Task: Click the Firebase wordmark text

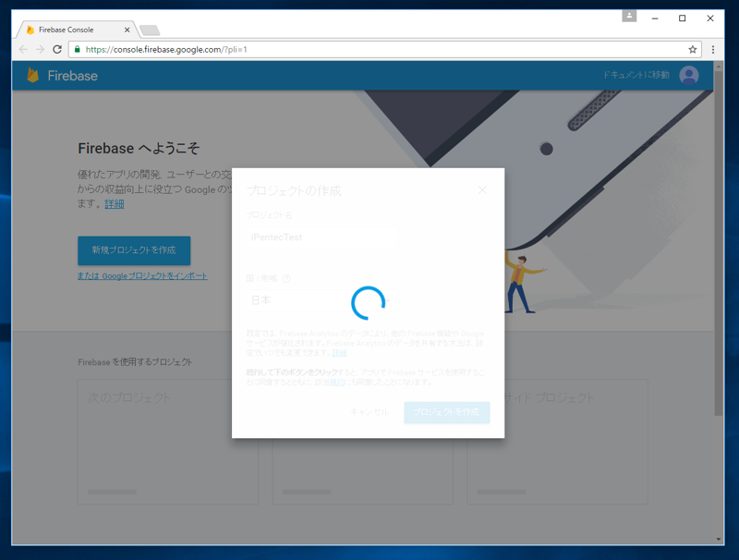Action: click(73, 76)
